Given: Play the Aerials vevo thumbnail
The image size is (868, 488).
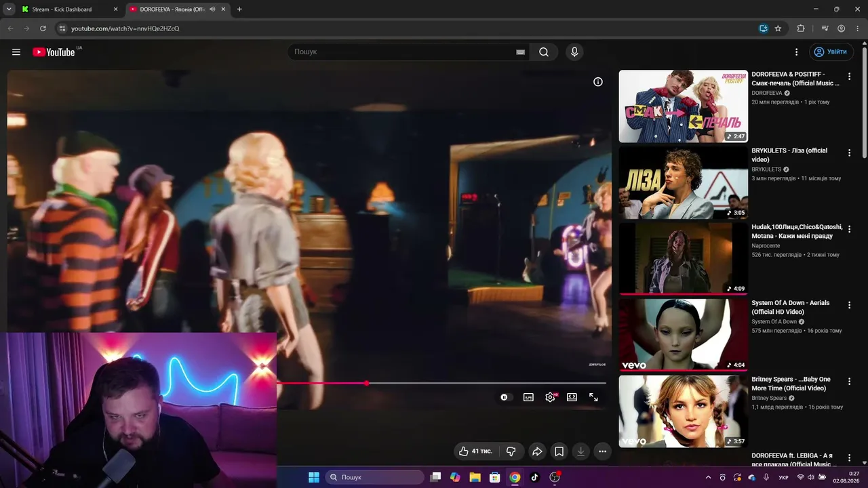Looking at the screenshot, I should [x=683, y=335].
